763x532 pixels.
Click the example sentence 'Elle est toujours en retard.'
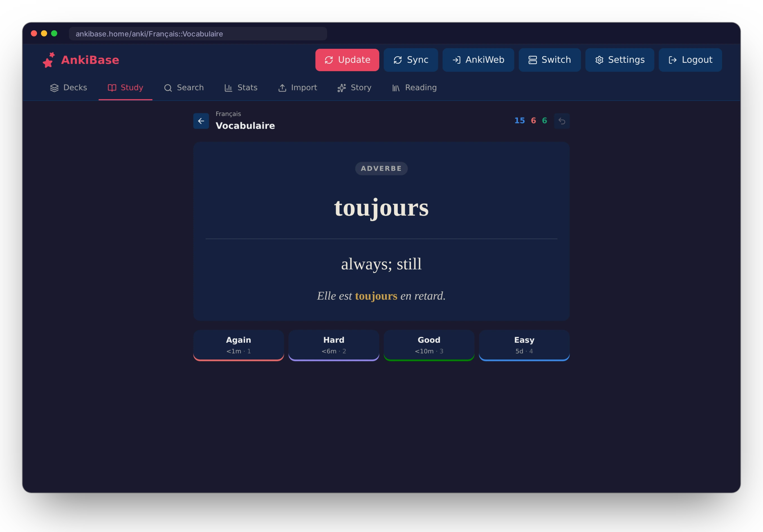pyautogui.click(x=381, y=296)
